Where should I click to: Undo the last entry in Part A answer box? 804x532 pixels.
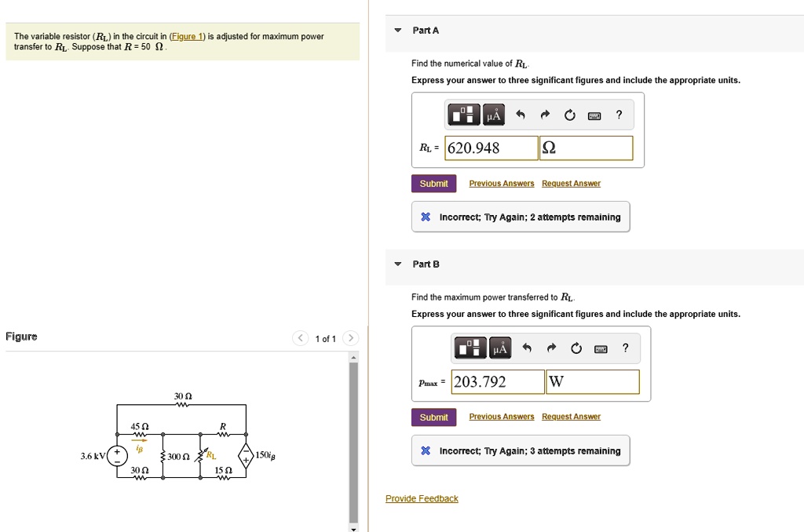pyautogui.click(x=519, y=114)
